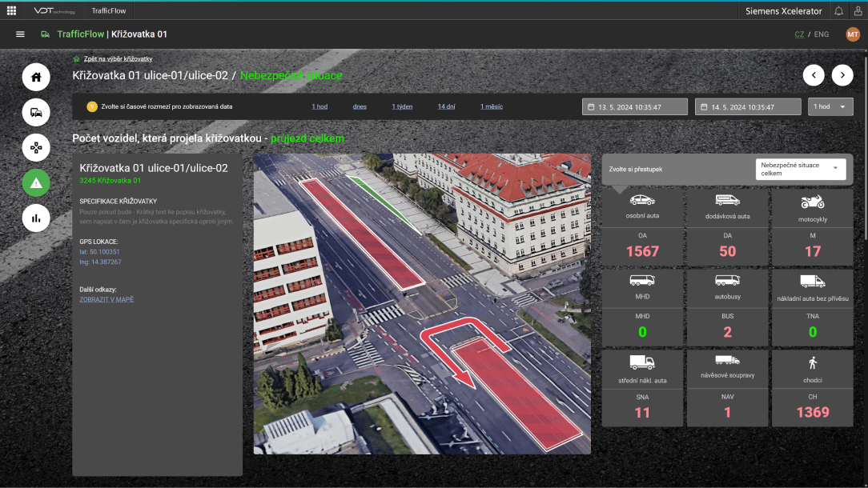
Task: Open the vehicles view in the sidebar
Action: (x=36, y=113)
